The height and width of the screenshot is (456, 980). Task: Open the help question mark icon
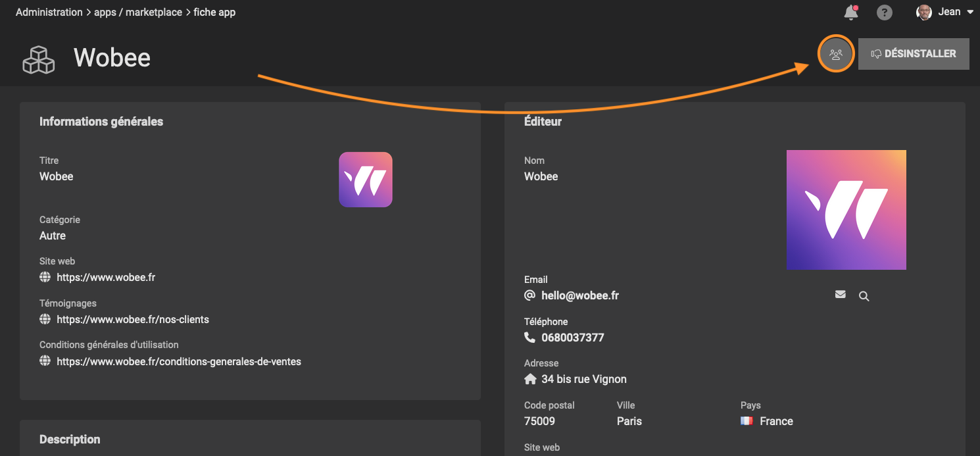point(885,13)
